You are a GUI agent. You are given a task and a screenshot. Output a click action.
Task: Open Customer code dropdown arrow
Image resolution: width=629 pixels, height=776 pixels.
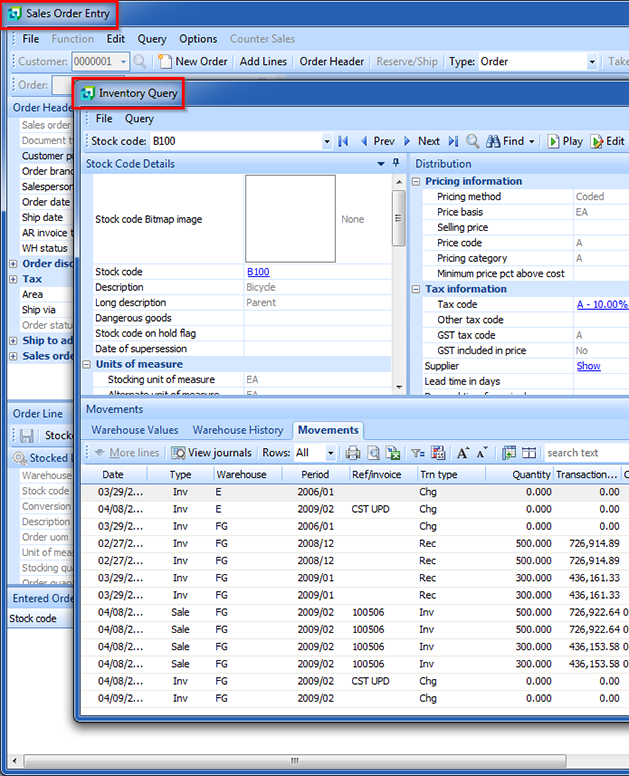pyautogui.click(x=123, y=62)
